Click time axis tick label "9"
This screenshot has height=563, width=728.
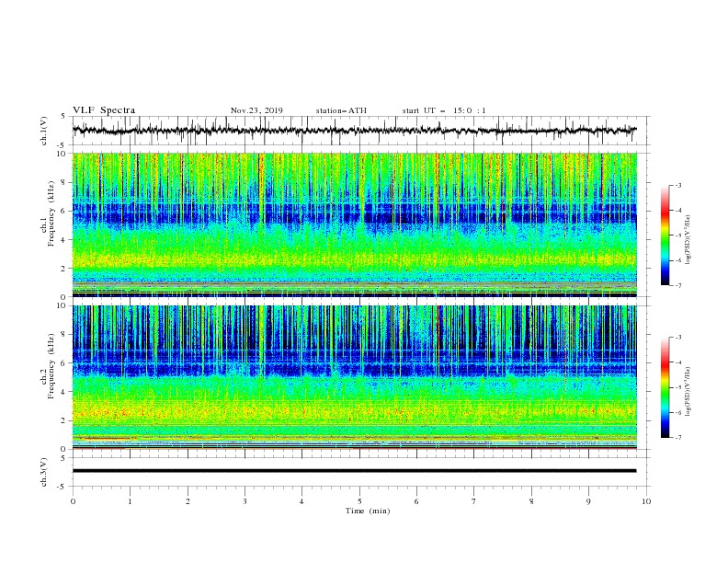click(x=588, y=501)
